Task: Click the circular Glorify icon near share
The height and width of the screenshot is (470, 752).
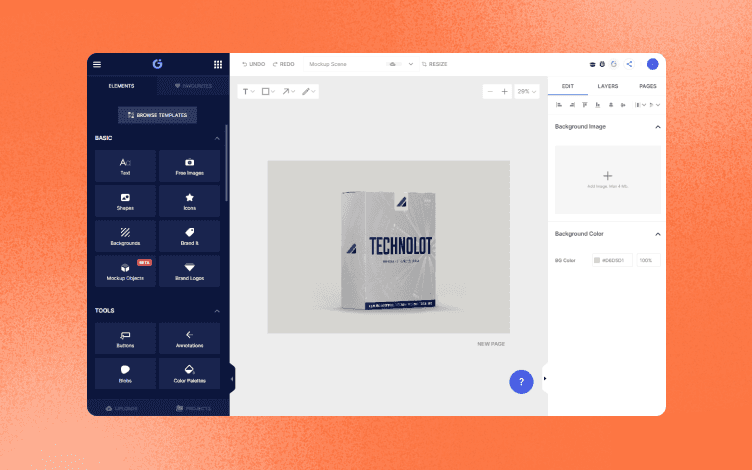Action: tap(614, 64)
